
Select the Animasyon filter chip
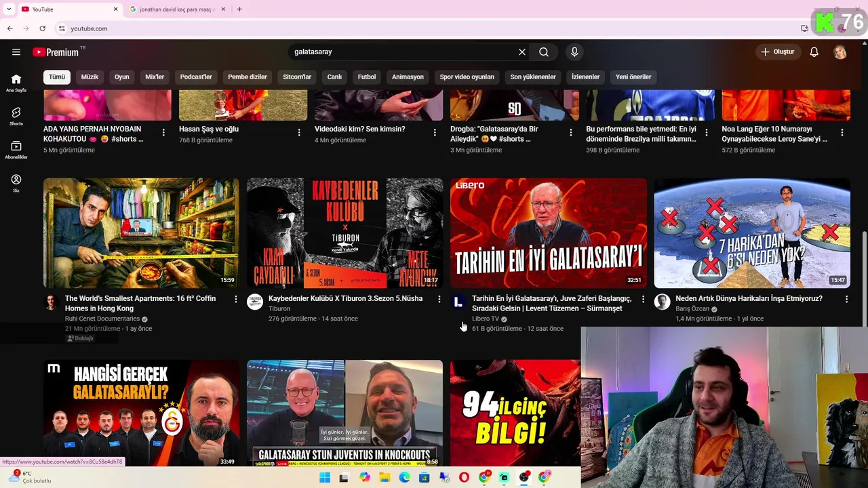[x=408, y=77]
